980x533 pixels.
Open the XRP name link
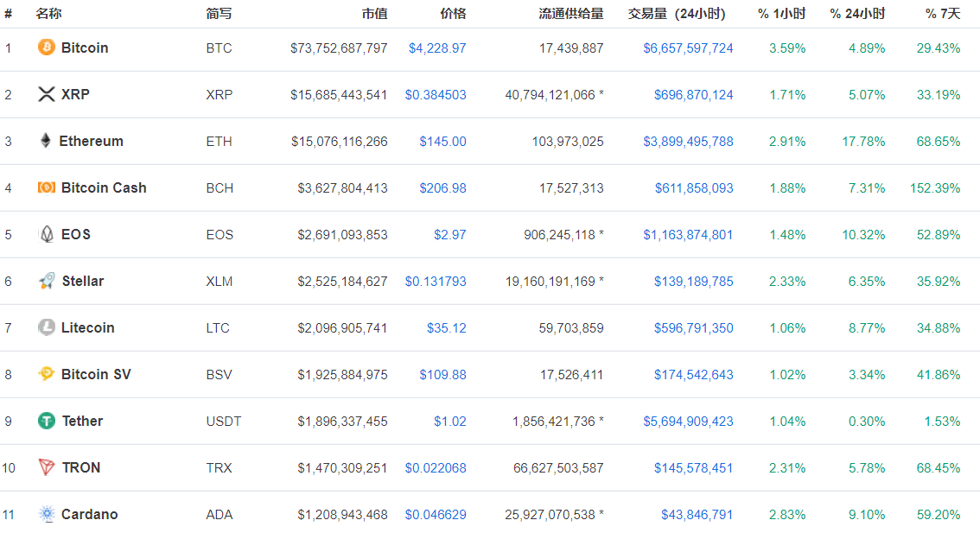pos(75,94)
